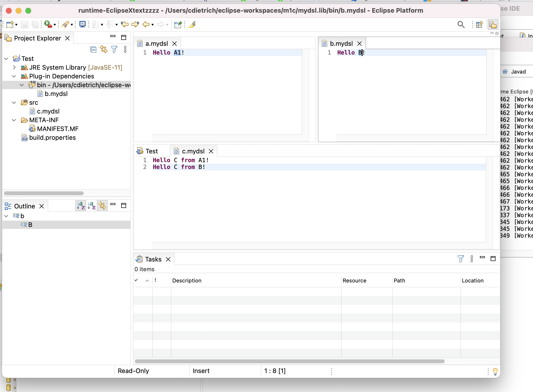
Task: Click the b.mydsl file in Project Explorer
Action: pos(56,93)
